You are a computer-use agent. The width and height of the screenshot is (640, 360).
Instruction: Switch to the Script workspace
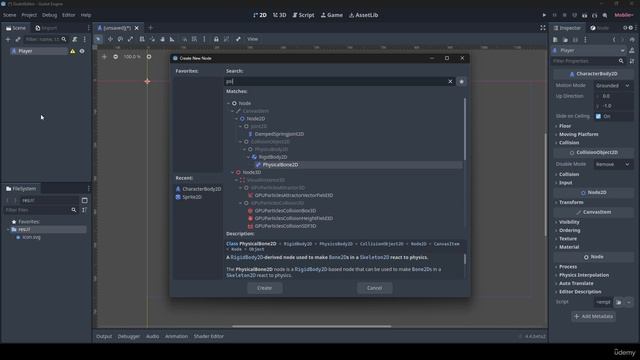(303, 15)
